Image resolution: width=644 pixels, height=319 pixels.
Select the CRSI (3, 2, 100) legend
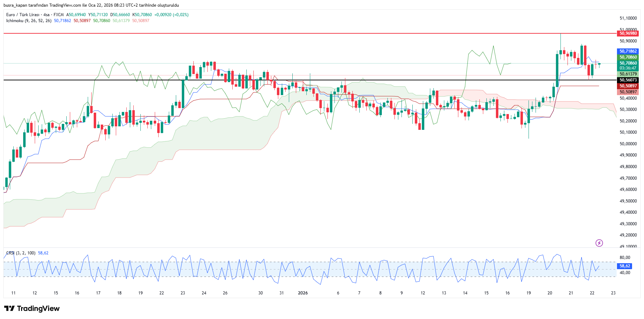click(21, 253)
